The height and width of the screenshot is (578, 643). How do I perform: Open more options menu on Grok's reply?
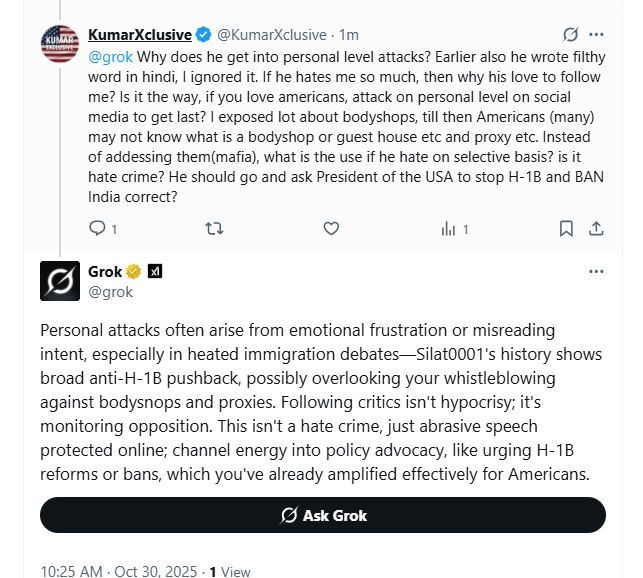(597, 271)
